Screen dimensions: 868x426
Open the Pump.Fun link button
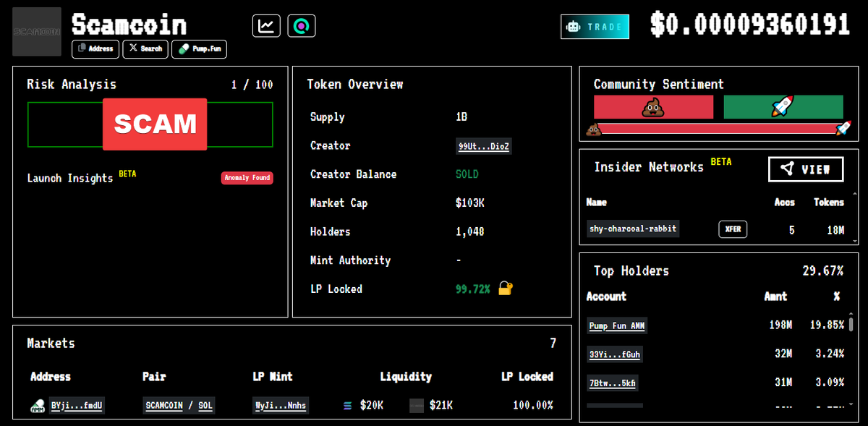pos(198,49)
